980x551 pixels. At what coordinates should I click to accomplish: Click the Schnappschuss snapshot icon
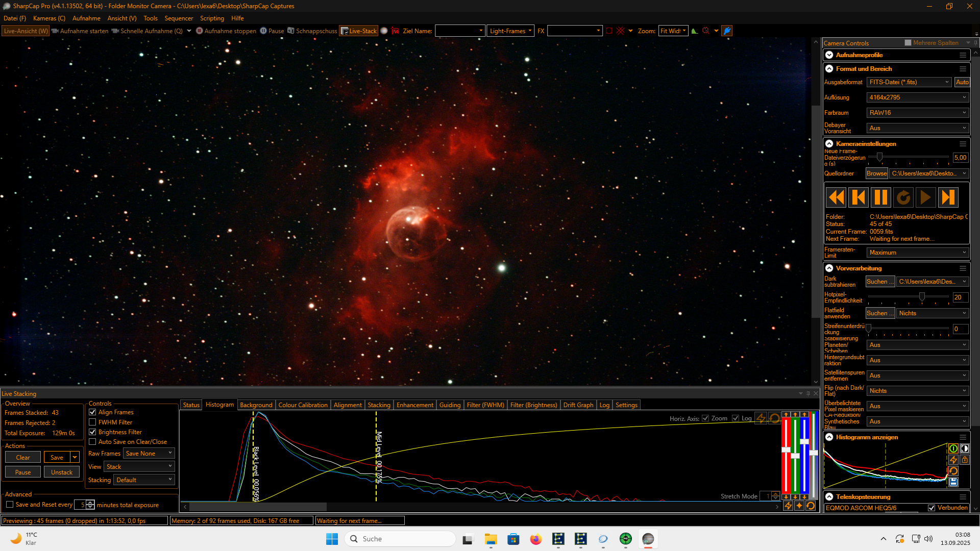click(x=291, y=31)
